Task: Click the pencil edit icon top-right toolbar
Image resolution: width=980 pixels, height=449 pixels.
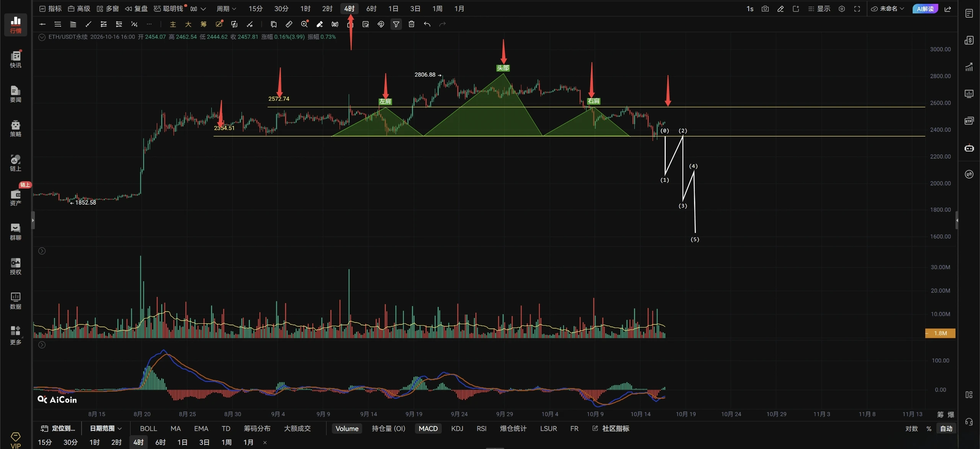Action: pyautogui.click(x=781, y=9)
